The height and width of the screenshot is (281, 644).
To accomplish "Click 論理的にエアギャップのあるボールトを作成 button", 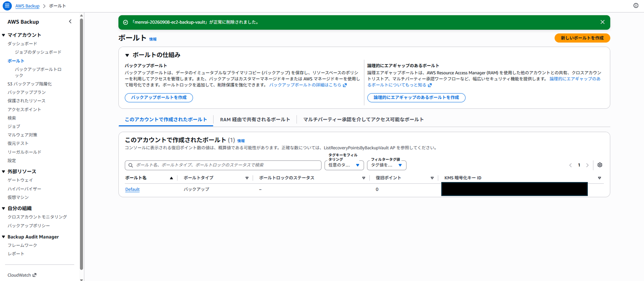I will click(416, 97).
